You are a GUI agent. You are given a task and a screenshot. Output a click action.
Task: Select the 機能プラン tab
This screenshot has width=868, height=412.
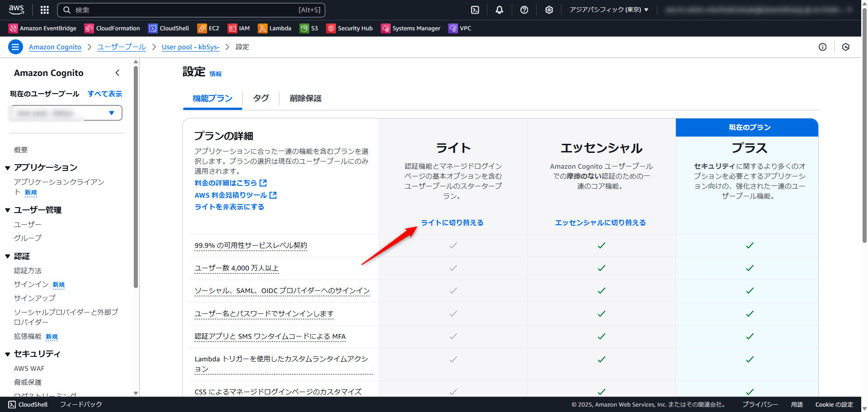click(x=212, y=98)
